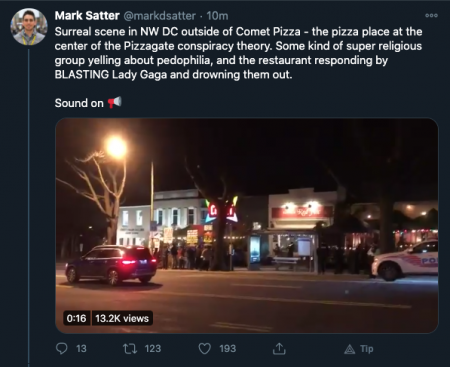The width and height of the screenshot is (450, 367).
Task: Open the @markdsatter handle link
Action: coord(160,16)
